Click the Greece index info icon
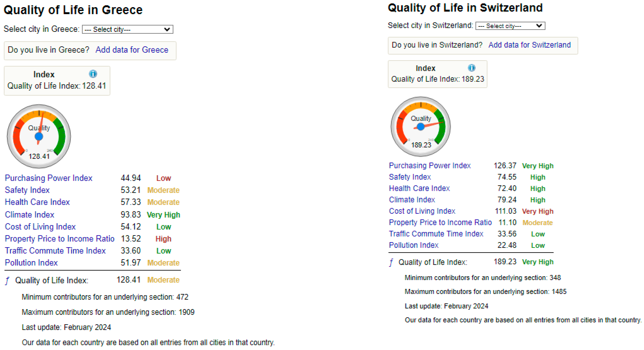Viewport: 644px width, 350px height. (93, 74)
